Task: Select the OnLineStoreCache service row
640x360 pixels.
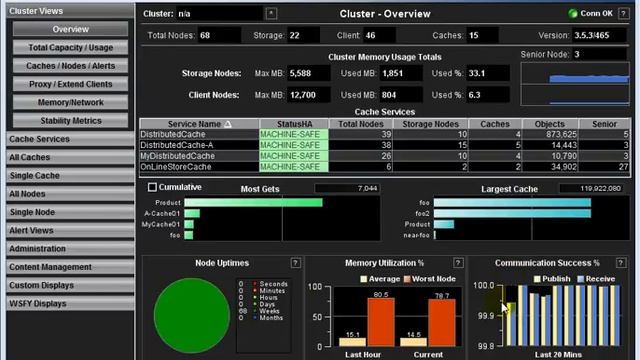Action: [x=384, y=167]
